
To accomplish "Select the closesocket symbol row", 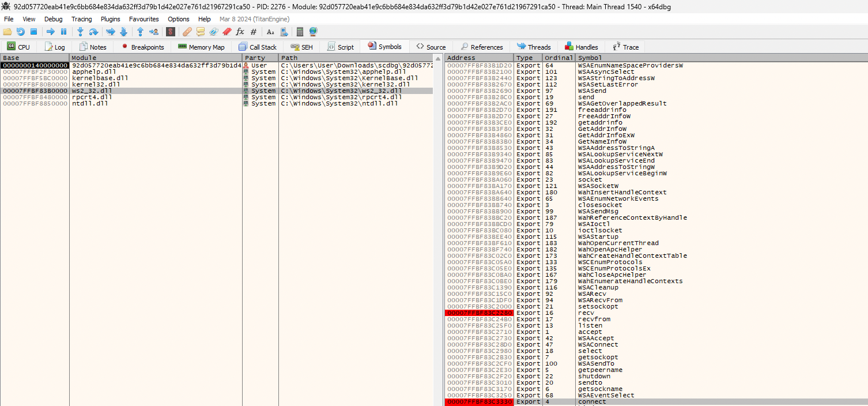I will point(656,205).
